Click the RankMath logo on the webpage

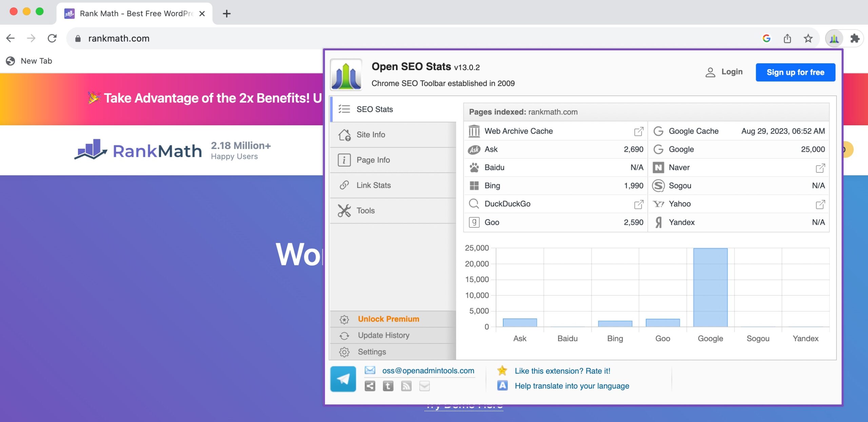click(x=138, y=150)
